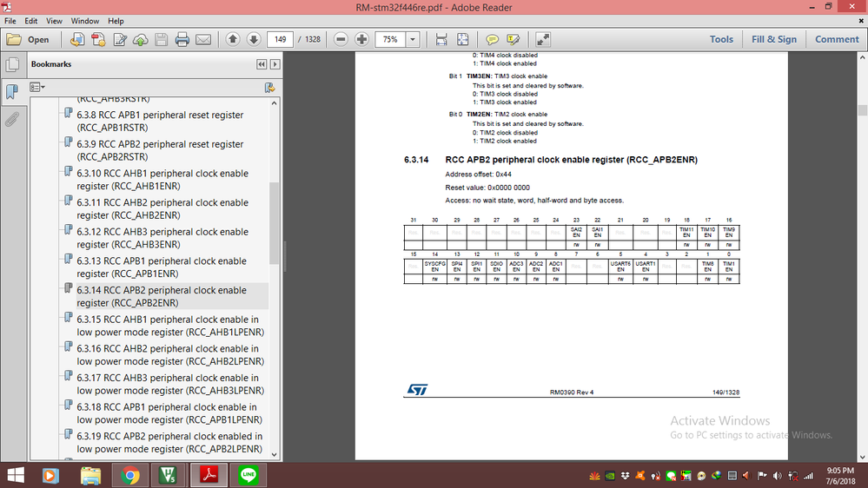Click the read mode expand icon

(542, 39)
